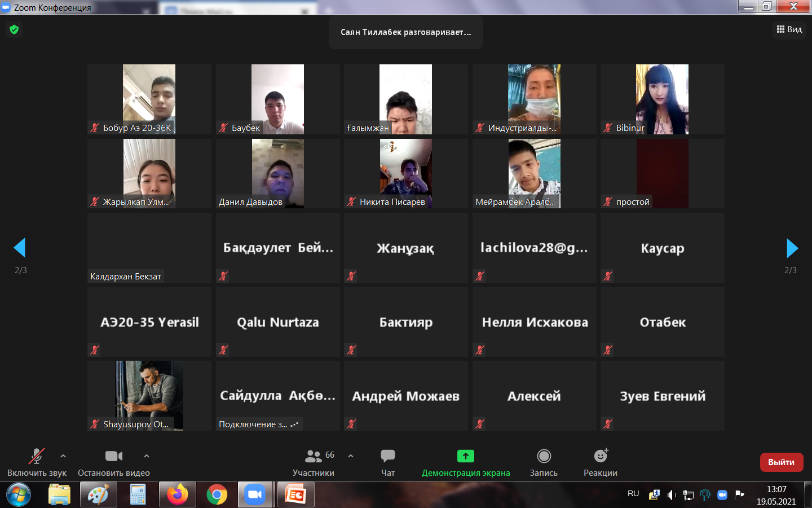
Task: Start recording the meeting
Action: coord(544,461)
